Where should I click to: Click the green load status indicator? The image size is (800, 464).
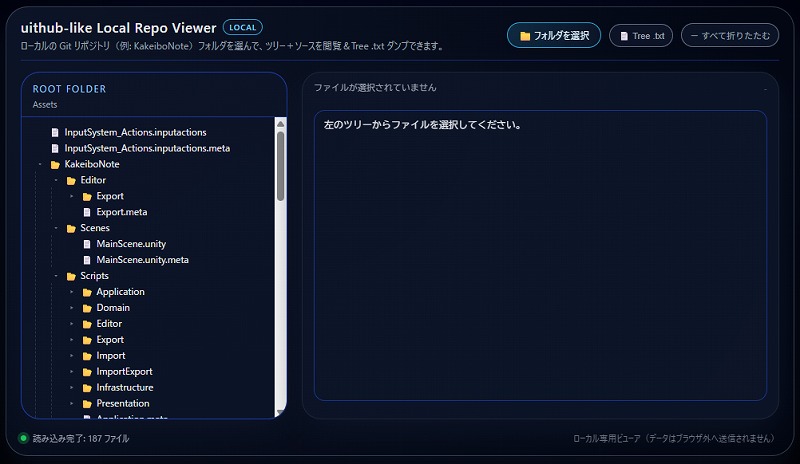23,438
